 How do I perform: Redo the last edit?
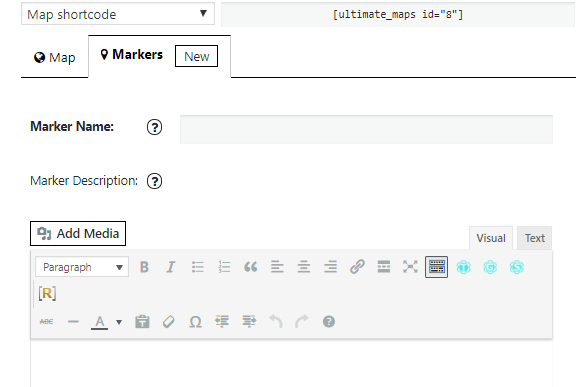[x=302, y=322]
